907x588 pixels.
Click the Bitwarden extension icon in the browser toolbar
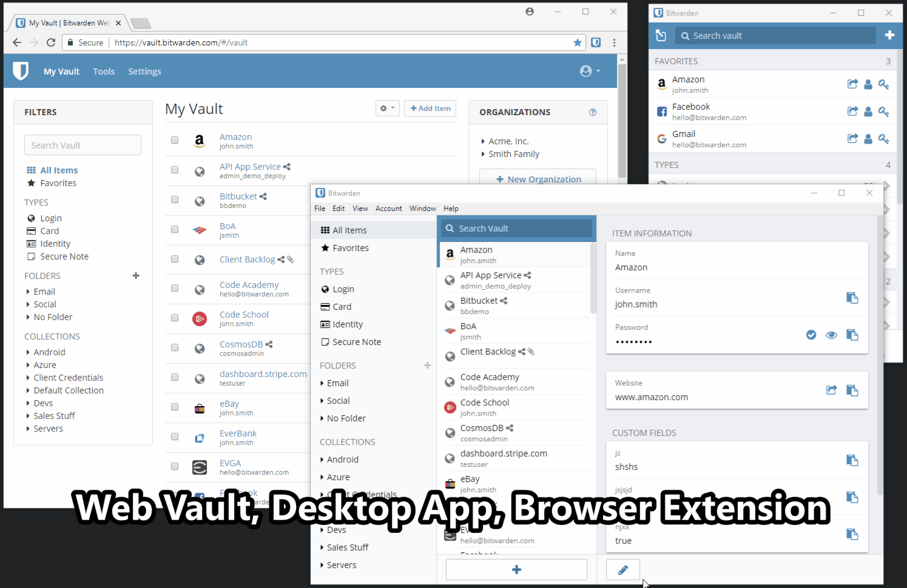[596, 43]
